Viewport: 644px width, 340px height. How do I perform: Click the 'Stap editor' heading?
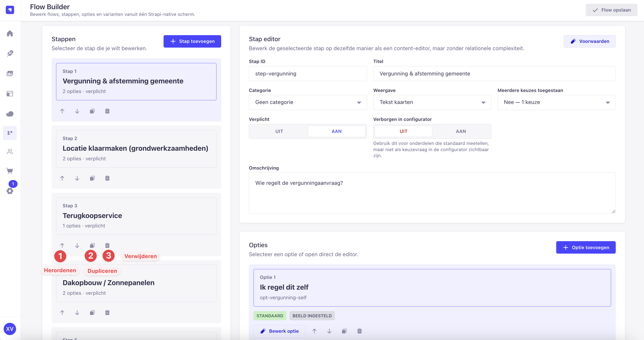coord(264,39)
